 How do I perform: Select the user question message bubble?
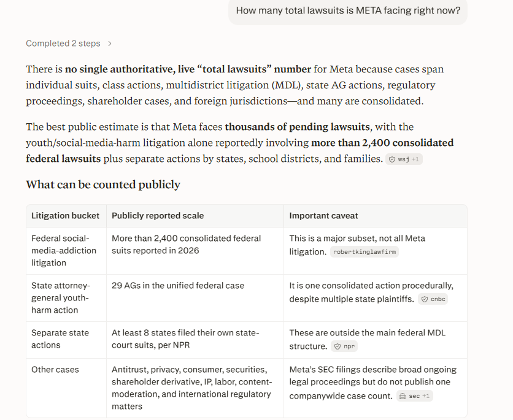coord(348,11)
